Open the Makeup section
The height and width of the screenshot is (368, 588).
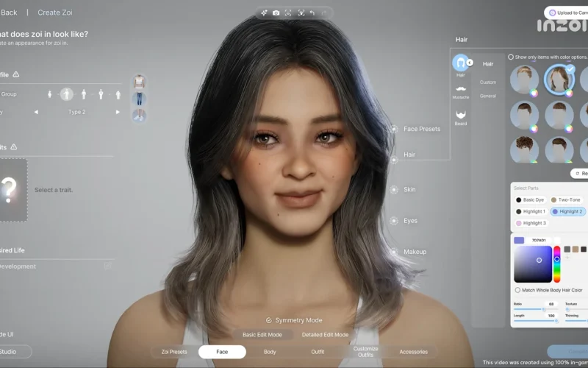point(415,252)
